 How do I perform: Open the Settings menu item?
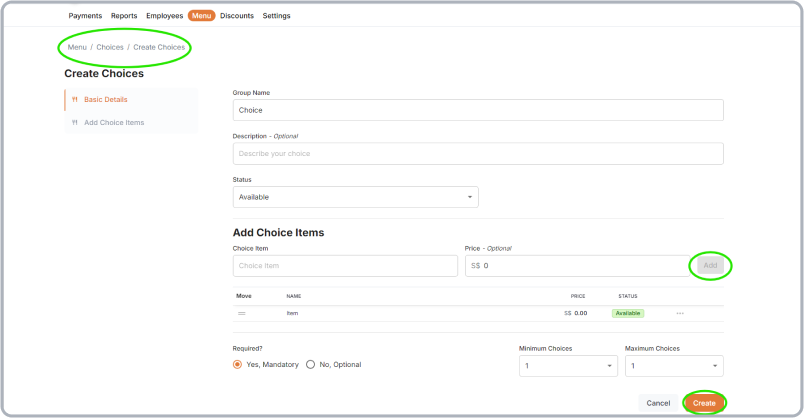(276, 16)
